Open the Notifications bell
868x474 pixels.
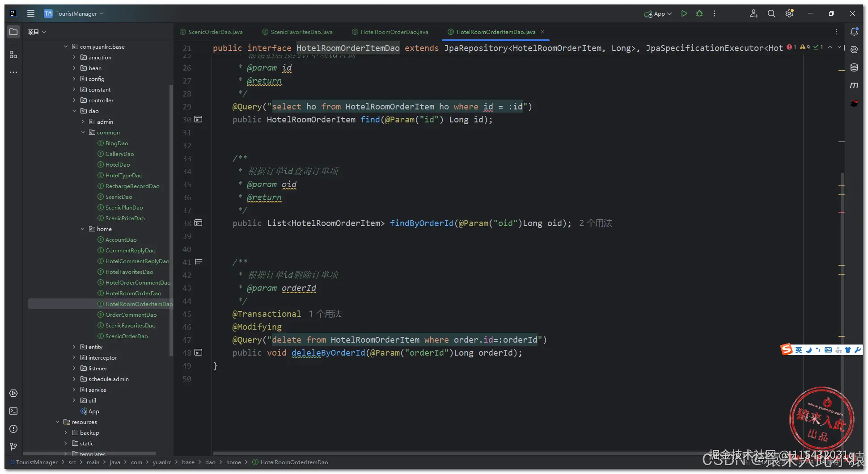(x=854, y=32)
